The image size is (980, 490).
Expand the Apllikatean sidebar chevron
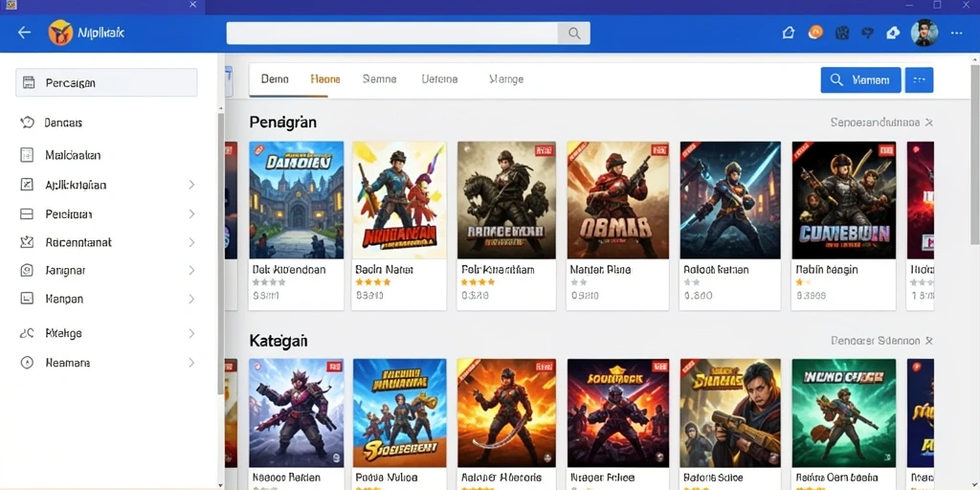(x=191, y=185)
